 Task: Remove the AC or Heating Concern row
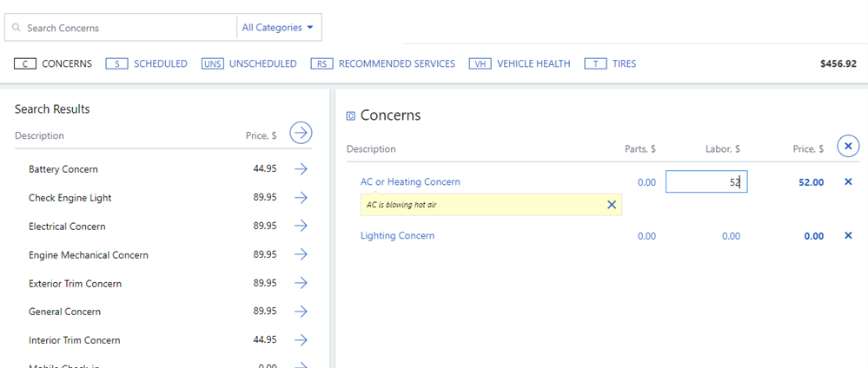pyautogui.click(x=848, y=182)
